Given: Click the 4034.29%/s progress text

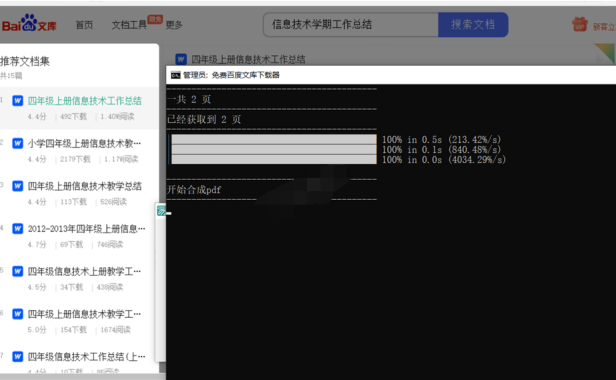Looking at the screenshot, I should tap(477, 160).
